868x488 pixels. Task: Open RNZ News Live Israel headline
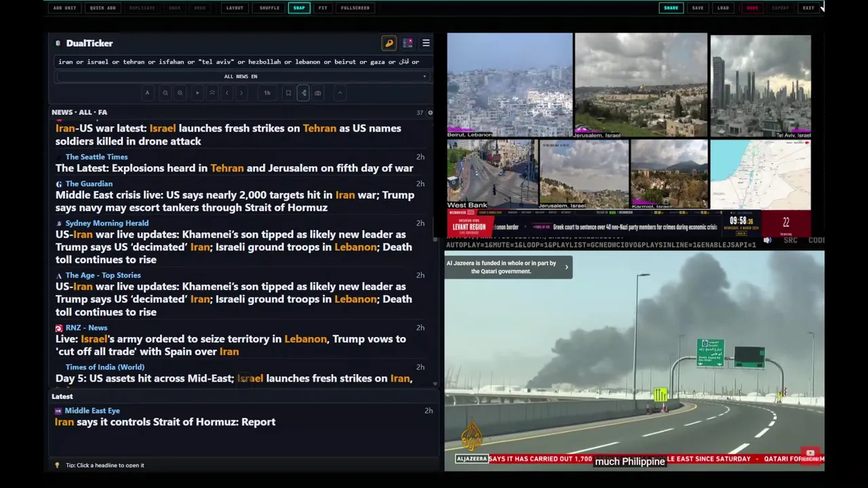click(231, 345)
